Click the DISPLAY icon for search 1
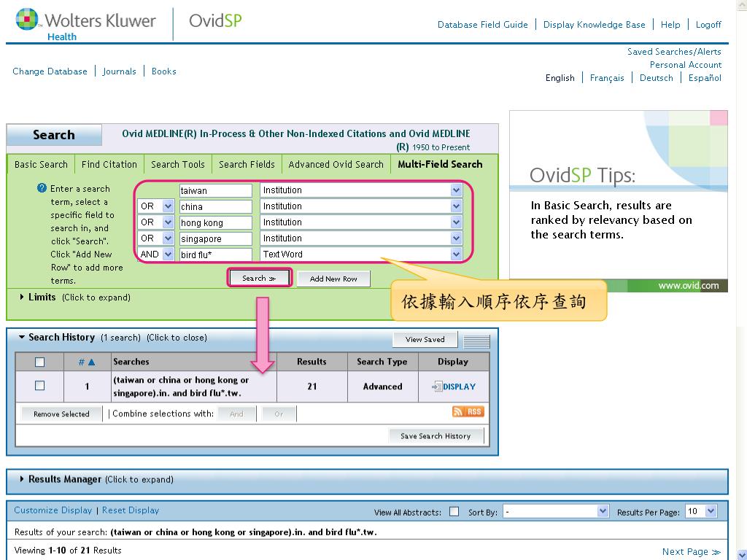The height and width of the screenshot is (560, 747). tap(454, 386)
